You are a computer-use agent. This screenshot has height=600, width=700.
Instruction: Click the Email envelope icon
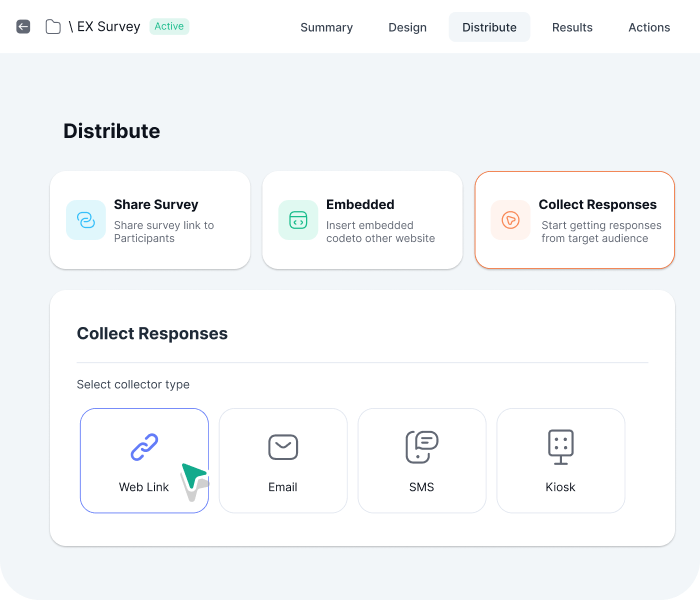coord(283,447)
